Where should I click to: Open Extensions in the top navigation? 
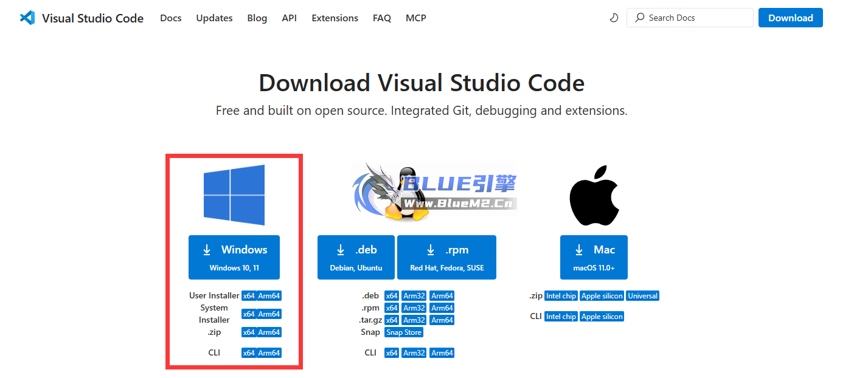tap(335, 18)
